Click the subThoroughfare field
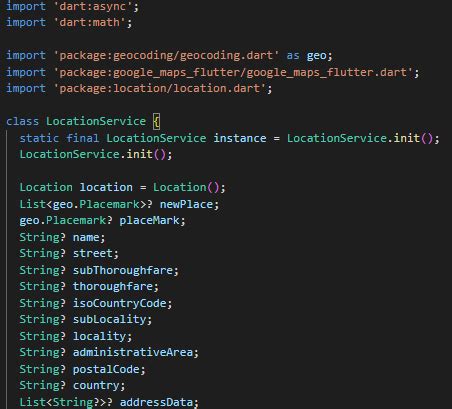 123,270
